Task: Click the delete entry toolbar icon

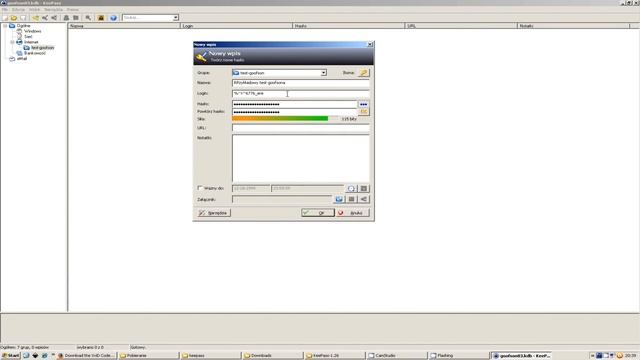Action: (x=54, y=18)
